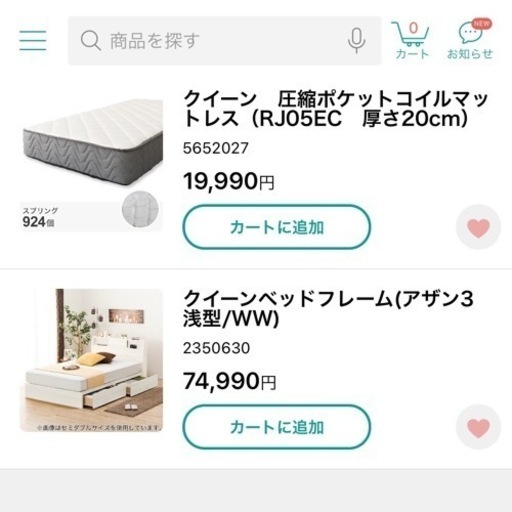Open the クイーン 圧縮ポケットコイルマットレス title
Viewport: 512px width, 512px height.
point(335,109)
